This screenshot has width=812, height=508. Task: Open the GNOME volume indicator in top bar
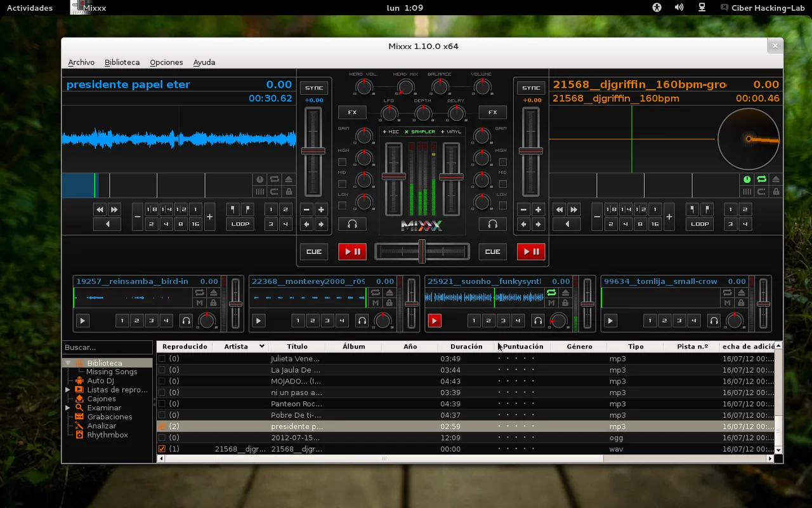click(x=679, y=8)
